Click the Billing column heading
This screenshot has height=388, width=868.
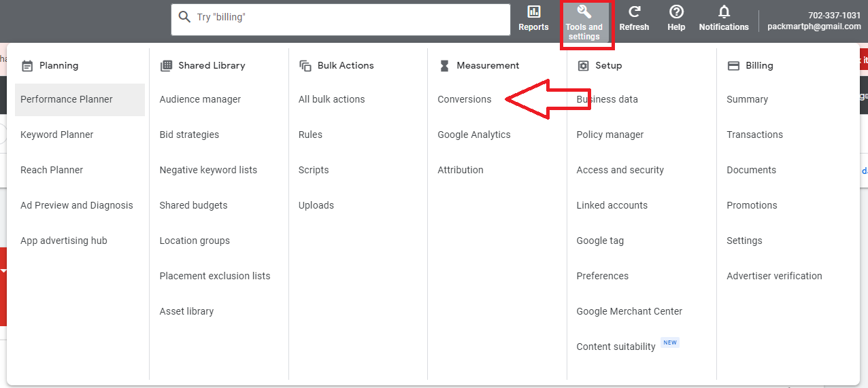pyautogui.click(x=759, y=66)
